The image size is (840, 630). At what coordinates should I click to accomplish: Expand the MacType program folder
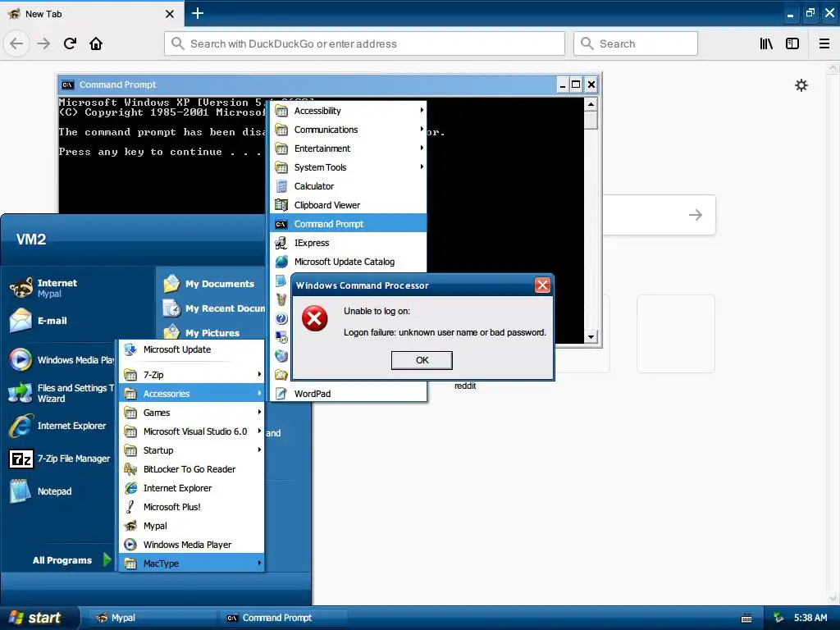click(x=192, y=564)
